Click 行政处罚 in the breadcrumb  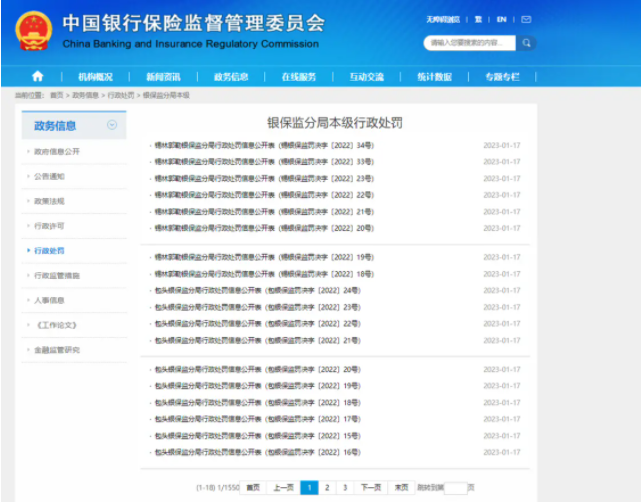tap(121, 95)
